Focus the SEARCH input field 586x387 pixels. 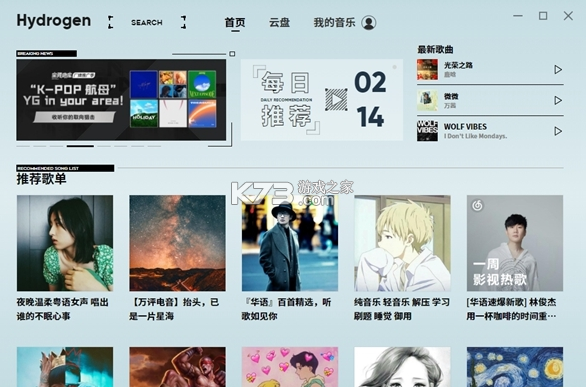(147, 22)
